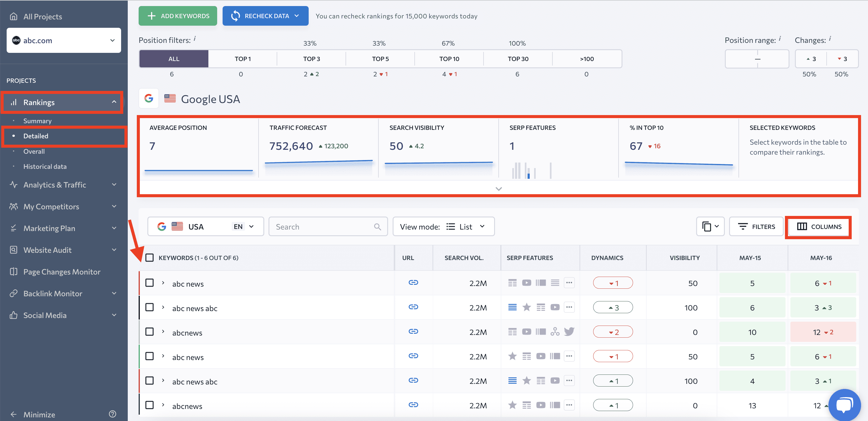Click the SERP Features bar chart
Image resolution: width=868 pixels, height=421 pixels.
532,170
